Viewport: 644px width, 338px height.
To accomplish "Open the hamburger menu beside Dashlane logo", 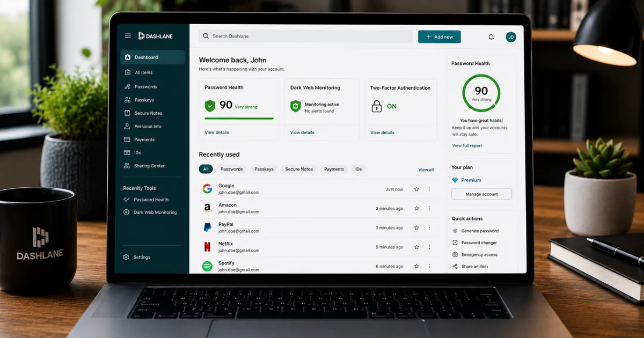I will [128, 36].
